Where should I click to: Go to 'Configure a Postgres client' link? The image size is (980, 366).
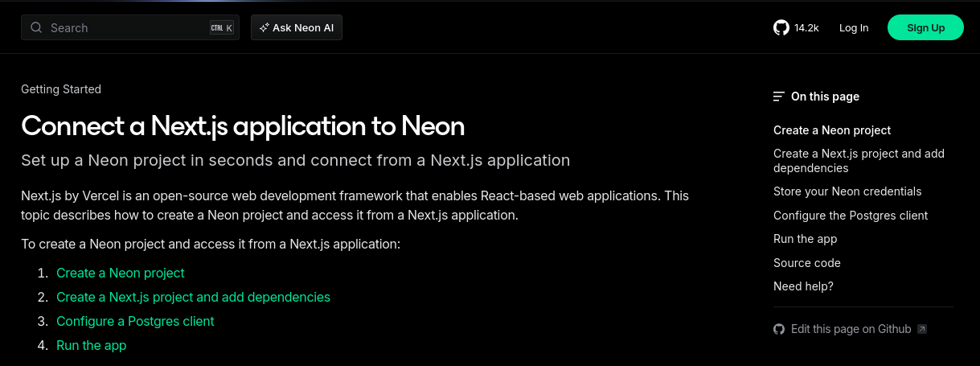(135, 321)
